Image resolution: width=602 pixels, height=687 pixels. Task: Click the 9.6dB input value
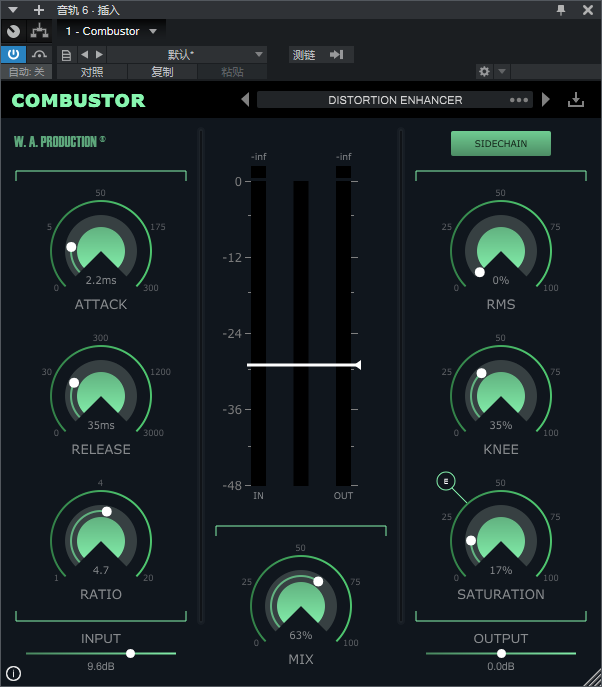coord(101,666)
